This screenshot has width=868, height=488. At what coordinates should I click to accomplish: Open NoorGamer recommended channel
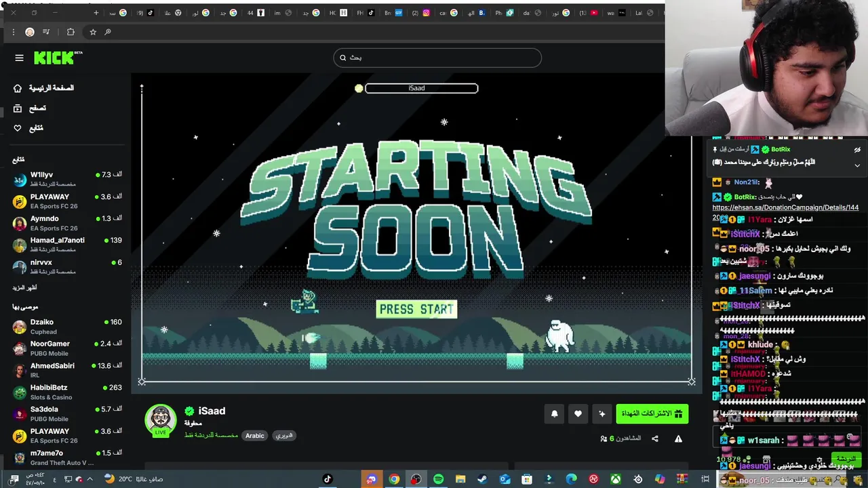point(67,348)
